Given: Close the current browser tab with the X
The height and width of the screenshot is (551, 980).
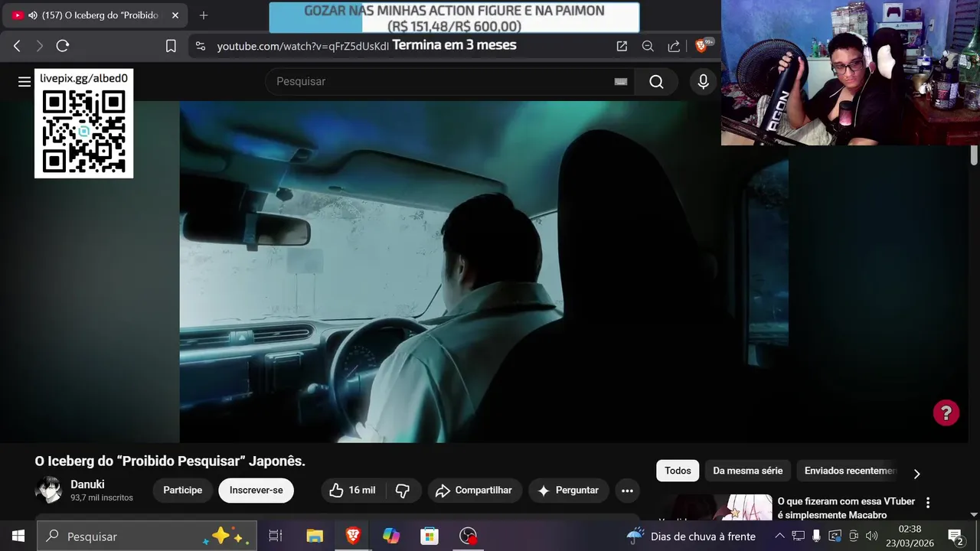Looking at the screenshot, I should point(175,15).
